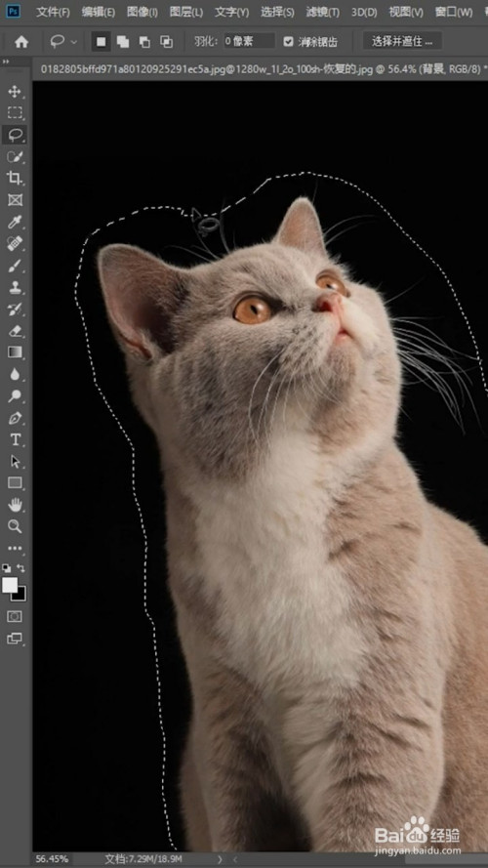The image size is (488, 868).
Task: Open the 选择(S) menu
Action: click(277, 12)
